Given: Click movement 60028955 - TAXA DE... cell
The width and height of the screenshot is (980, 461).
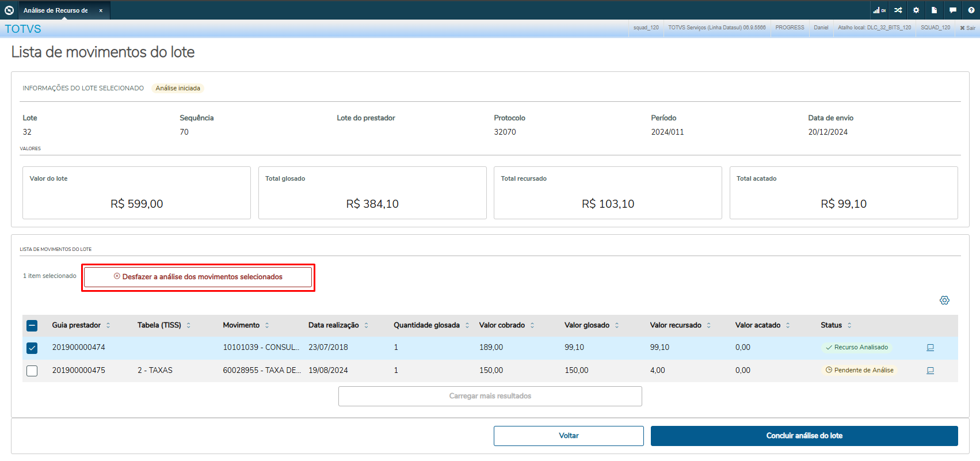Looking at the screenshot, I should click(x=262, y=371).
